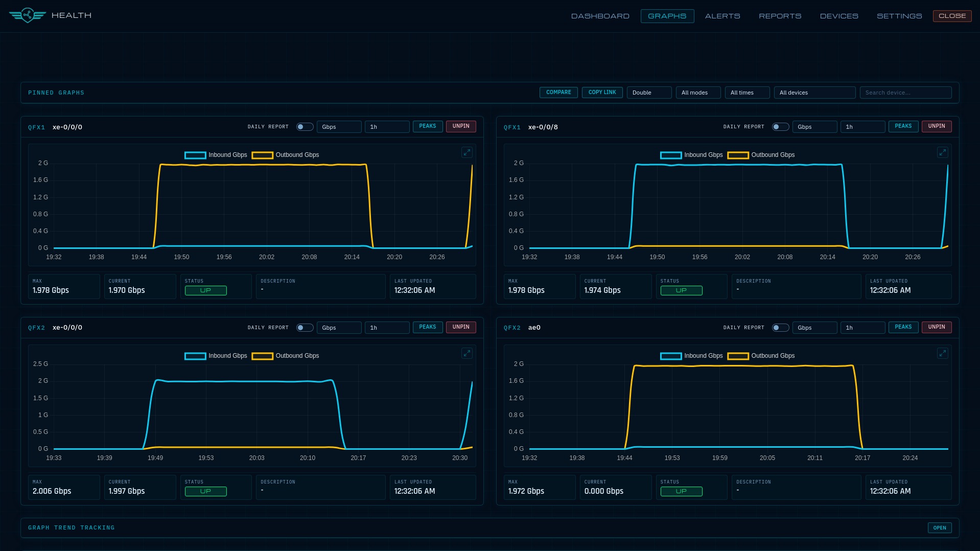Open 1h range dropdown for QFX1 xe-0/0/8
Screen dimensions: 980x551
click(862, 127)
